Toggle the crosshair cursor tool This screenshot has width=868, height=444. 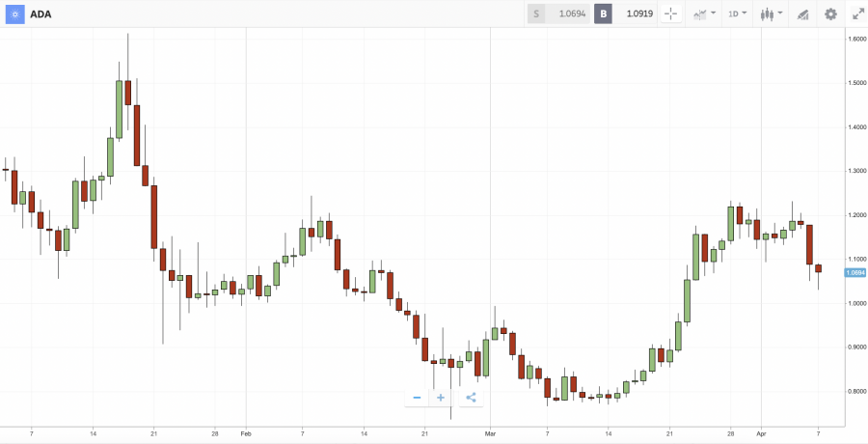coord(671,14)
